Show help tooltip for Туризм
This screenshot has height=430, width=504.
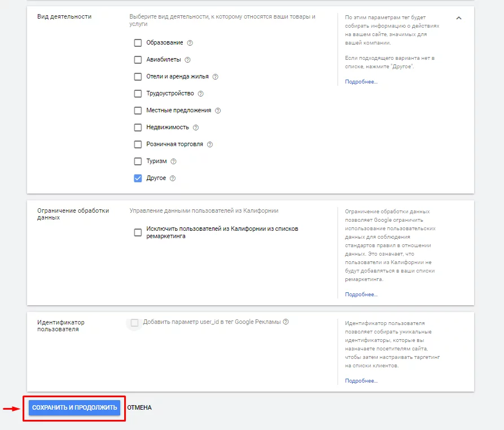point(174,161)
